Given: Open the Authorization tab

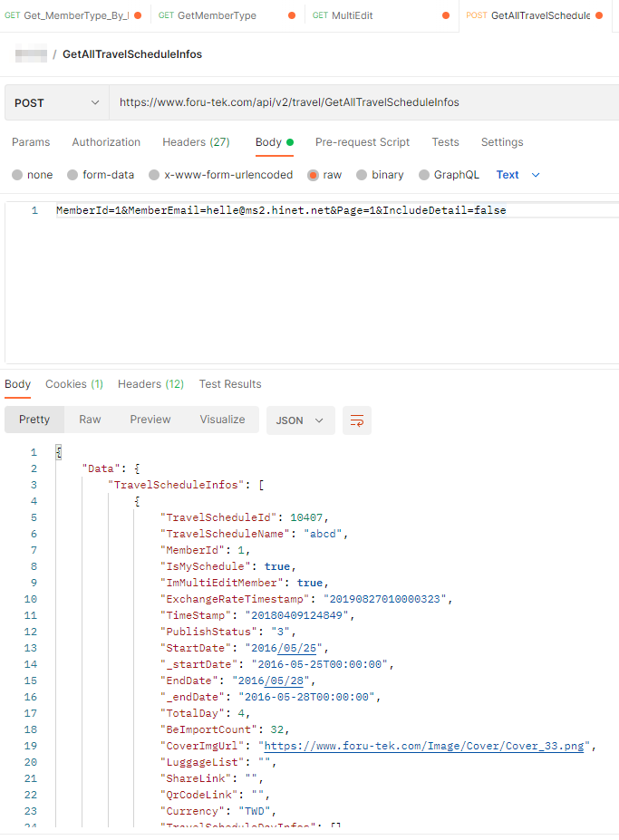Looking at the screenshot, I should [106, 142].
